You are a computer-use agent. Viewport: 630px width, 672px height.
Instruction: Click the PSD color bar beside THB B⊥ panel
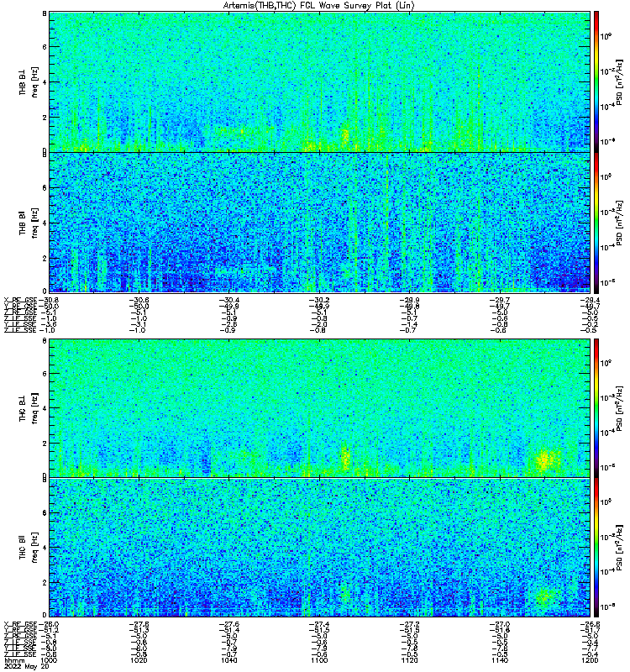click(x=596, y=81)
